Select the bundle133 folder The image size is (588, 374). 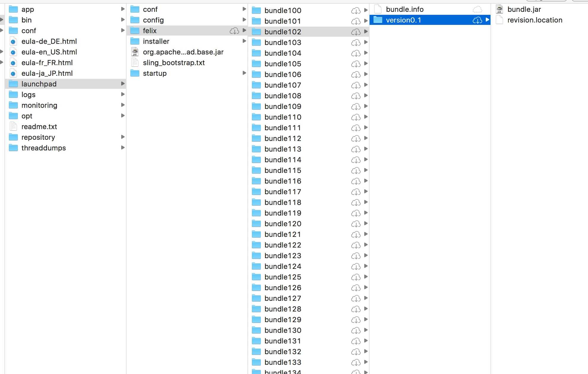click(283, 362)
